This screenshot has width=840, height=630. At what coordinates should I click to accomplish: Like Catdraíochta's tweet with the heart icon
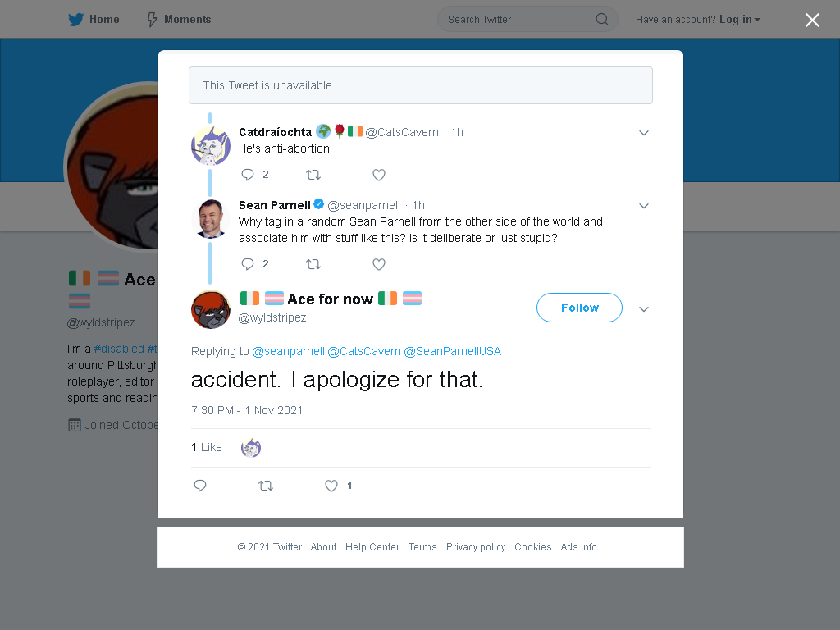pos(379,175)
